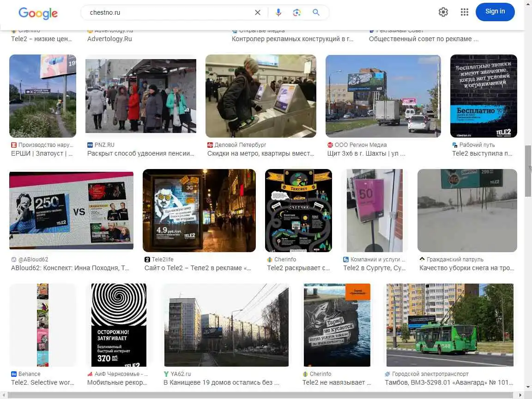Open PNZ.RU bus stop crowd thumbnail
Screen dimensions: 532x399
tap(141, 96)
